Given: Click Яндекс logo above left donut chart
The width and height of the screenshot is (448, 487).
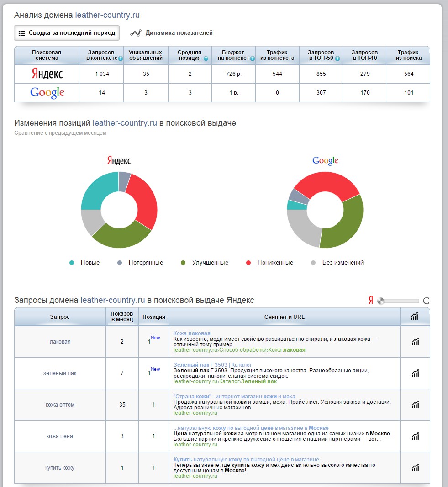Looking at the screenshot, I should tap(119, 160).
